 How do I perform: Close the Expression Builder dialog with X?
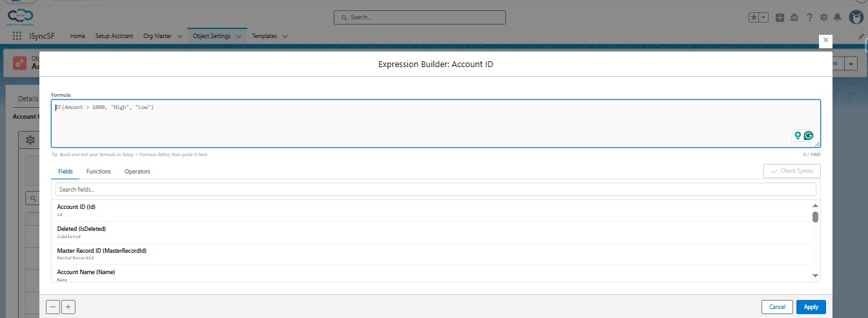pos(825,41)
